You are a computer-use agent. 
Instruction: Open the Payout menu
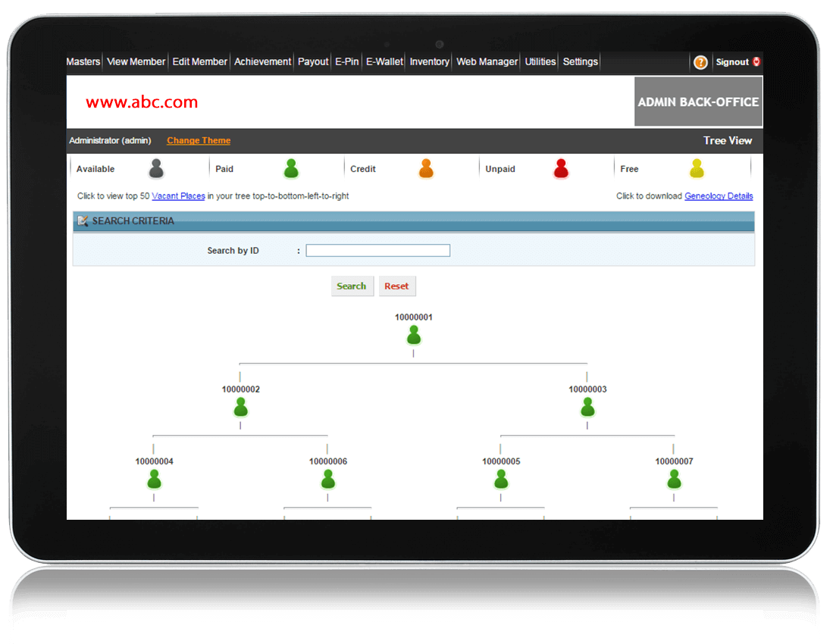312,61
